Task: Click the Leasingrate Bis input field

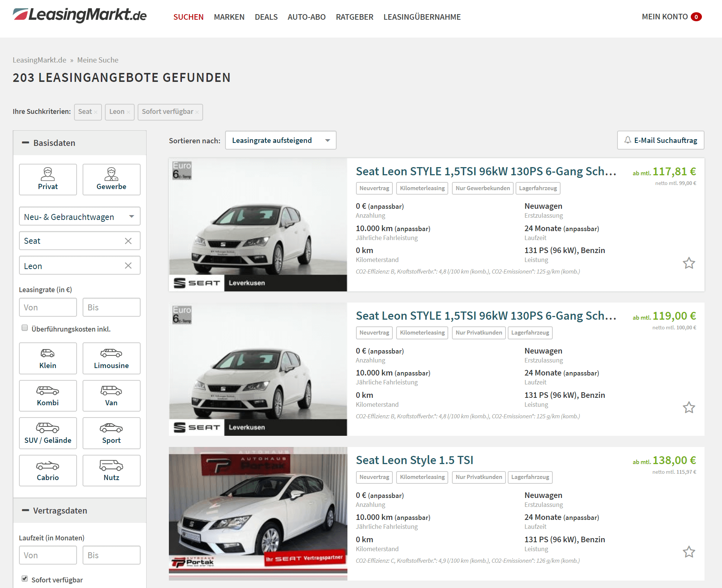Action: (x=111, y=307)
